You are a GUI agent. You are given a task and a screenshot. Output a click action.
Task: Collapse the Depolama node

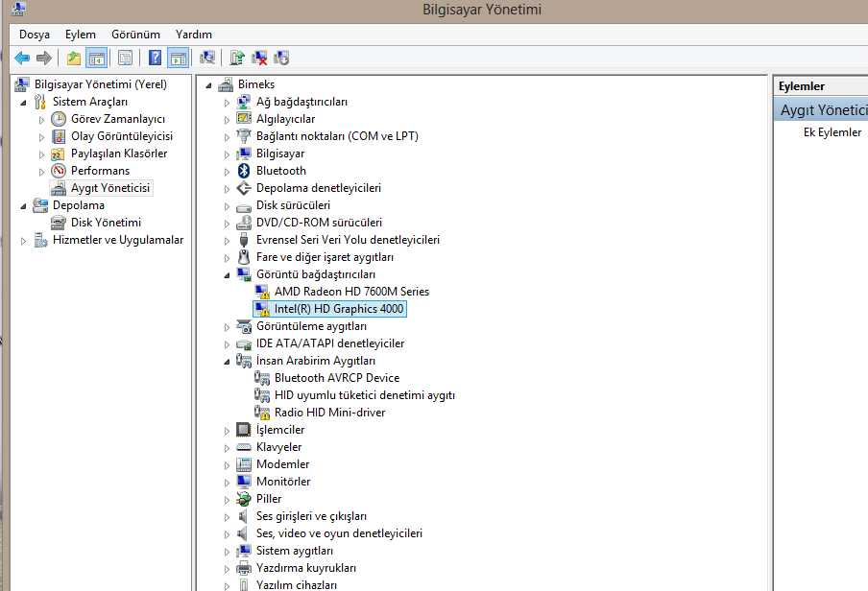tap(23, 206)
